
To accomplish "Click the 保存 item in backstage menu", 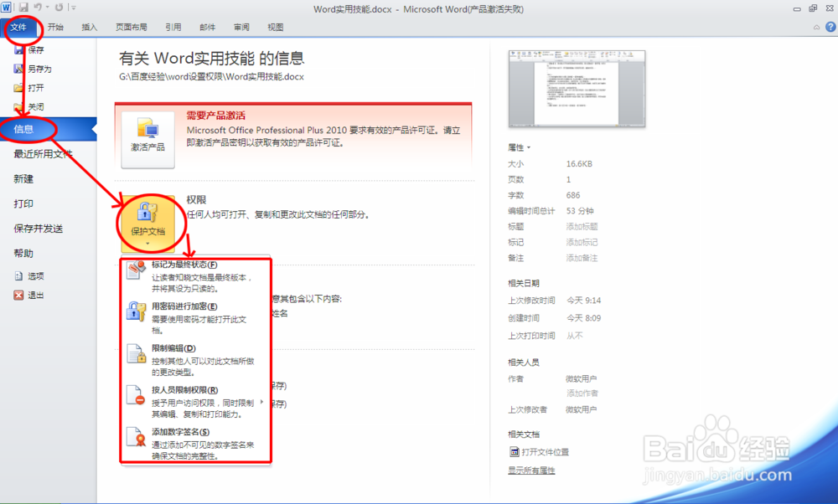I will pyautogui.click(x=30, y=49).
